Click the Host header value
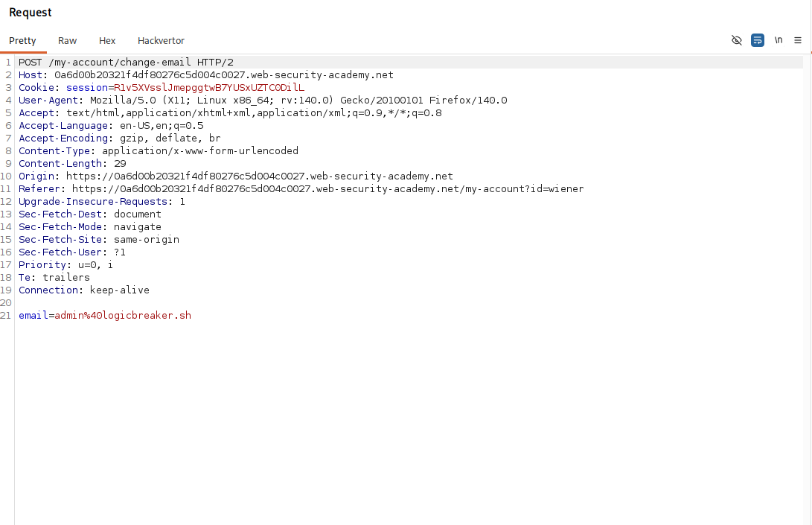 [x=224, y=75]
